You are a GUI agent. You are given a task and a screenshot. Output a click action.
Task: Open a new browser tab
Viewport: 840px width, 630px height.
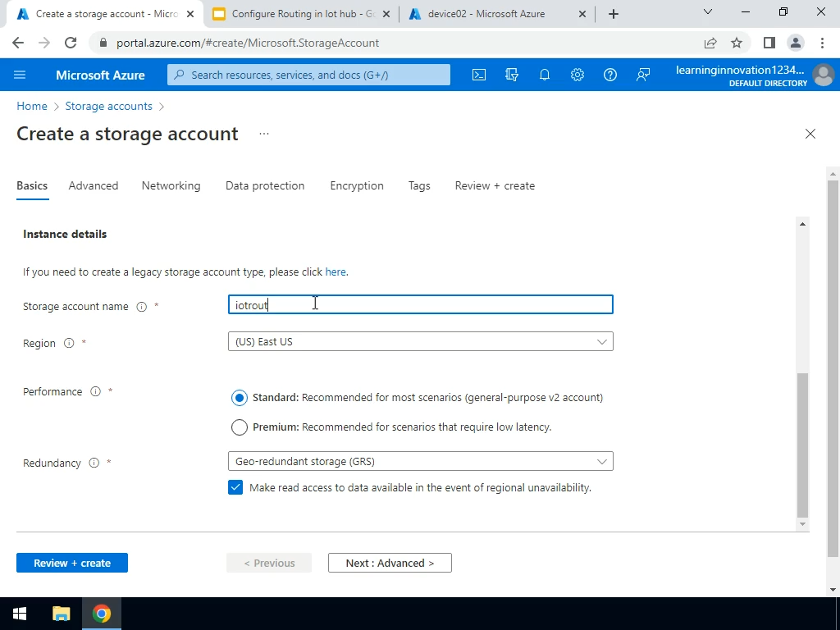(614, 14)
